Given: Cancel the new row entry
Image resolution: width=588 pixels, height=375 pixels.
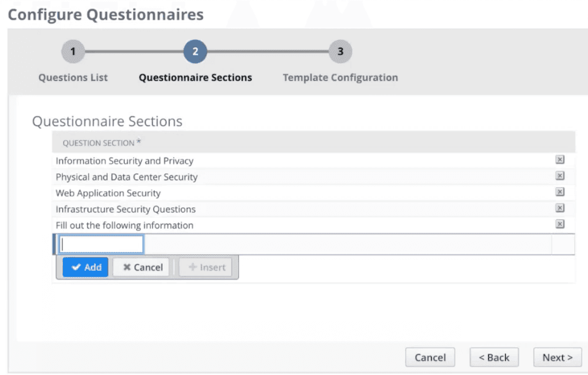Looking at the screenshot, I should pos(142,267).
